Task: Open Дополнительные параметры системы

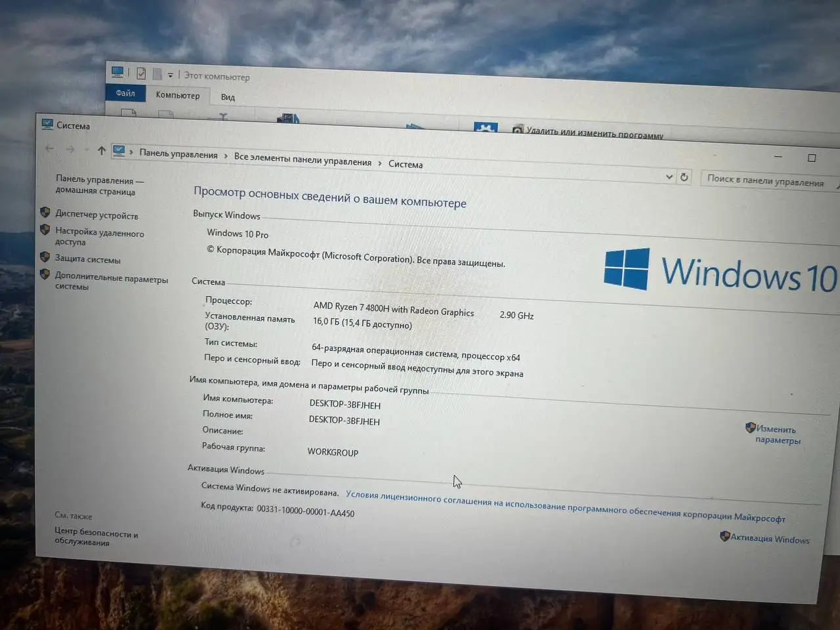Action: point(111,282)
